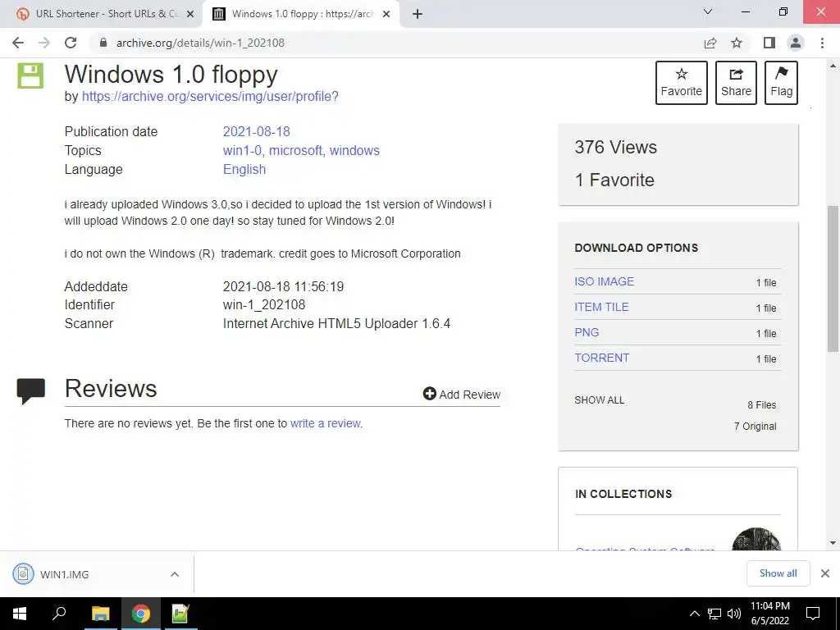Click the scrollbar up arrow

coord(833,66)
